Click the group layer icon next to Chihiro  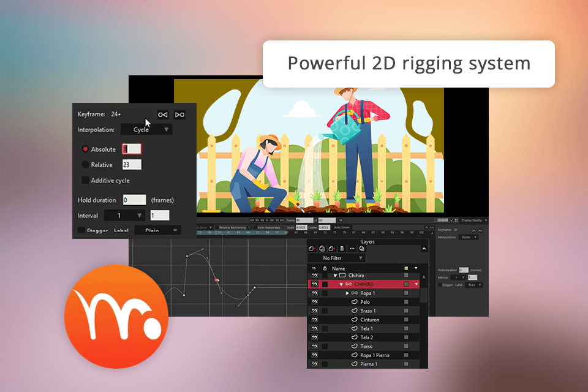pyautogui.click(x=342, y=276)
